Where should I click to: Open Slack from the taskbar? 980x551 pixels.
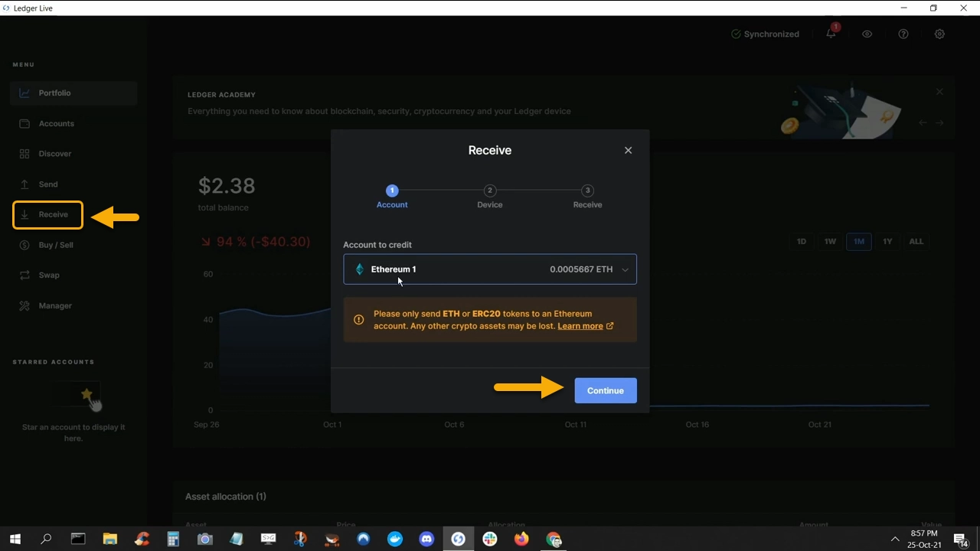(490, 539)
